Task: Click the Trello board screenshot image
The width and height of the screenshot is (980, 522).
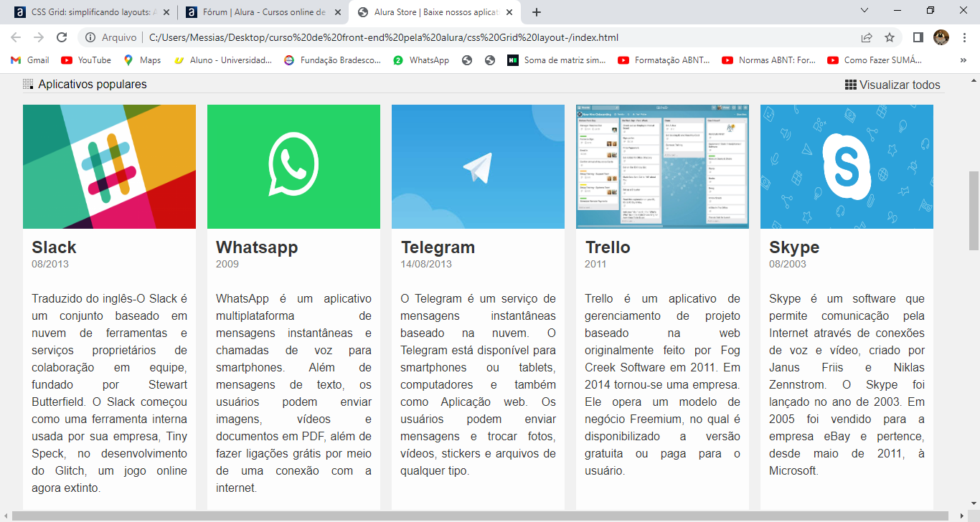Action: (x=662, y=166)
